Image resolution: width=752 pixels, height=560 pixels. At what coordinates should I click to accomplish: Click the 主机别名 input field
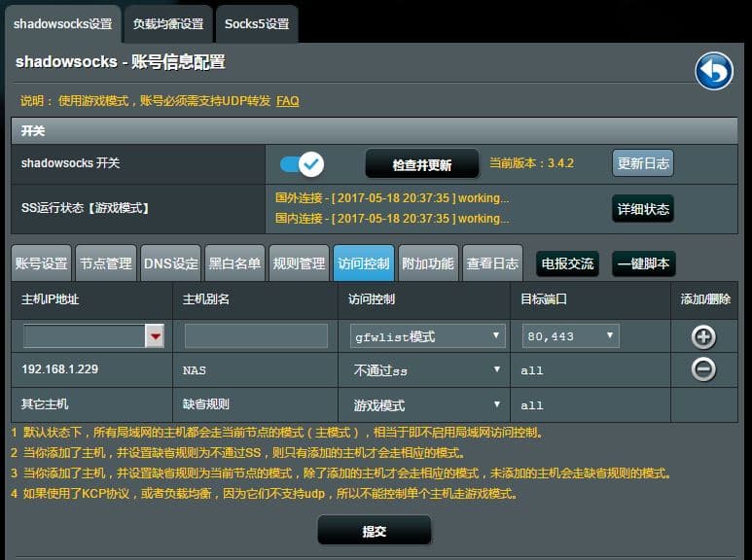click(256, 336)
